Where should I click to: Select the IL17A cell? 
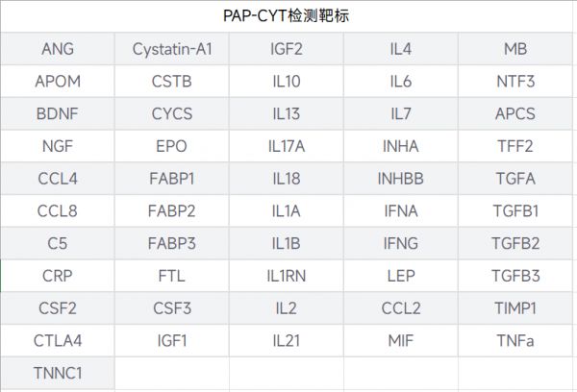click(287, 147)
